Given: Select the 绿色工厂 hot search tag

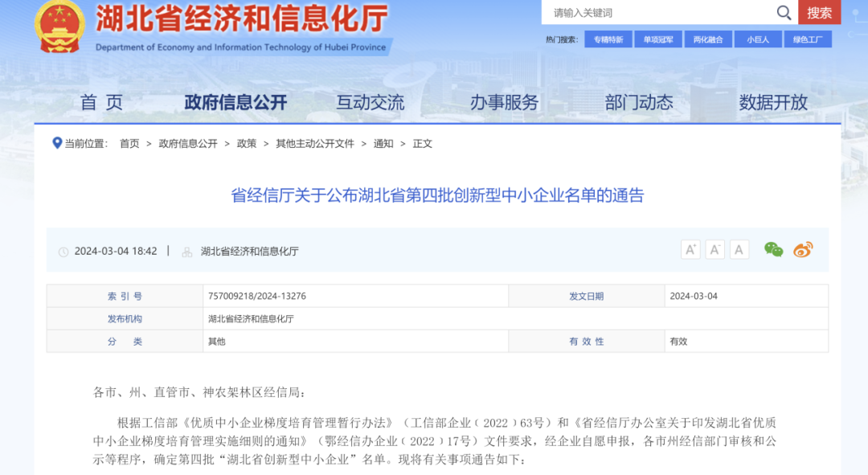Looking at the screenshot, I should [x=807, y=39].
